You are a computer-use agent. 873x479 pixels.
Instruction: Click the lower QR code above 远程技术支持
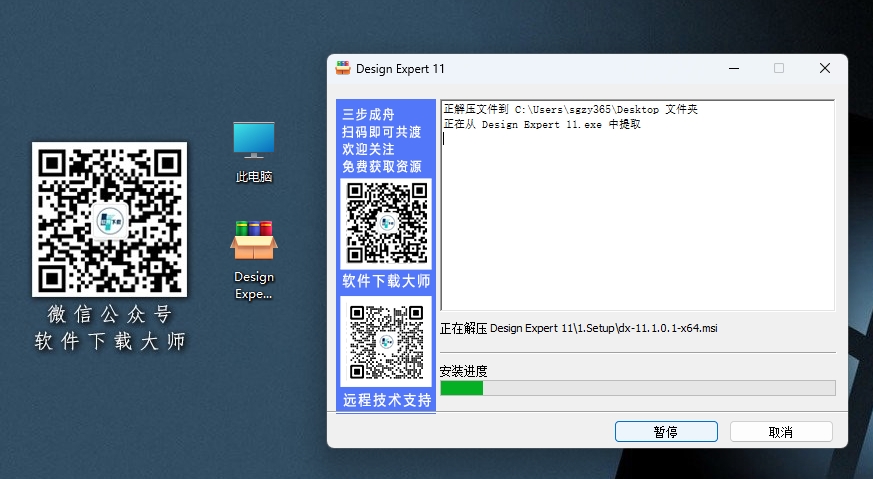point(386,341)
